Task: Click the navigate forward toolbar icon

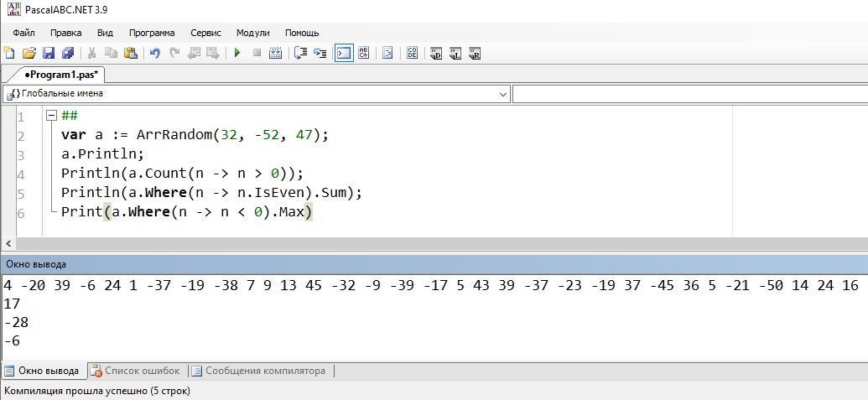Action: (x=212, y=53)
